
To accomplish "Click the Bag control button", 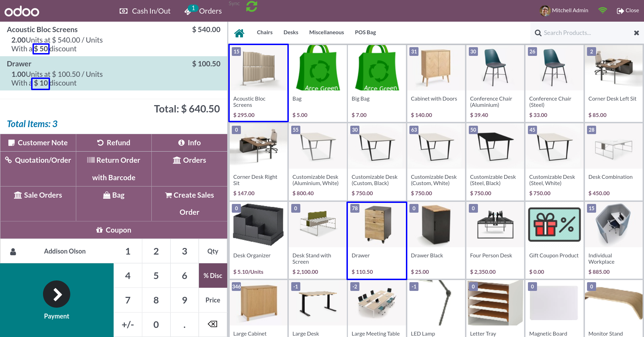I will (114, 204).
